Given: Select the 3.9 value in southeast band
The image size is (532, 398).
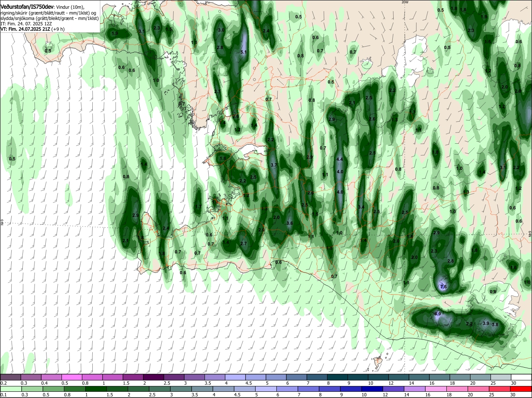Looking at the screenshot, I should (x=486, y=323).
